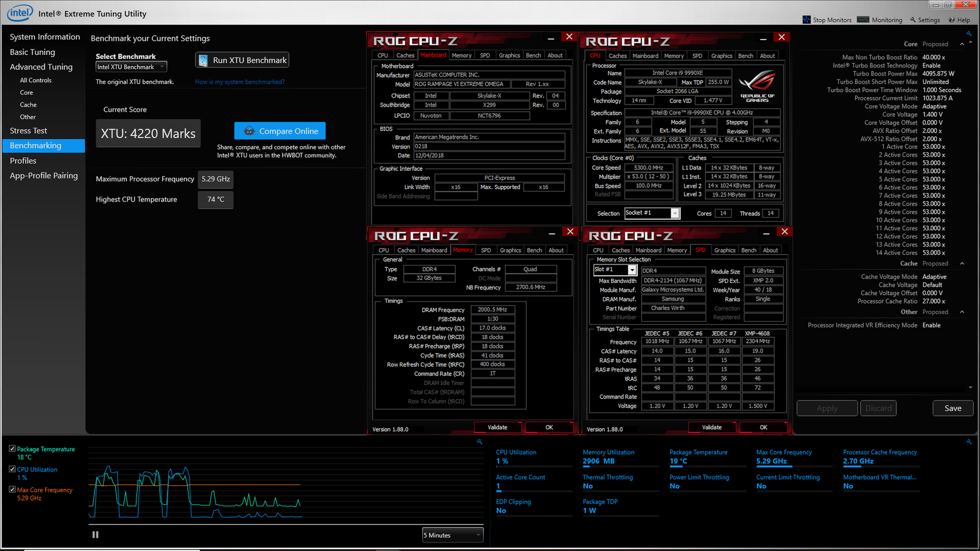Select Cache under Advanced Tuning
The height and width of the screenshot is (551, 980).
(x=28, y=105)
